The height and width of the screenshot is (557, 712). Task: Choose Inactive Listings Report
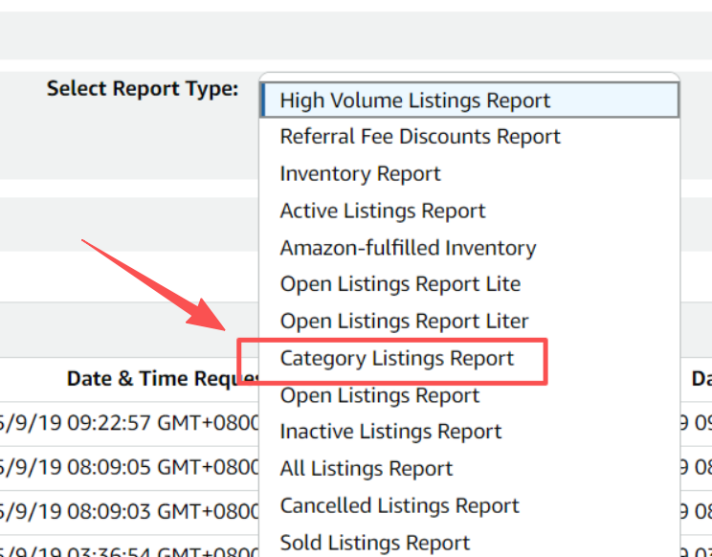[x=390, y=432]
